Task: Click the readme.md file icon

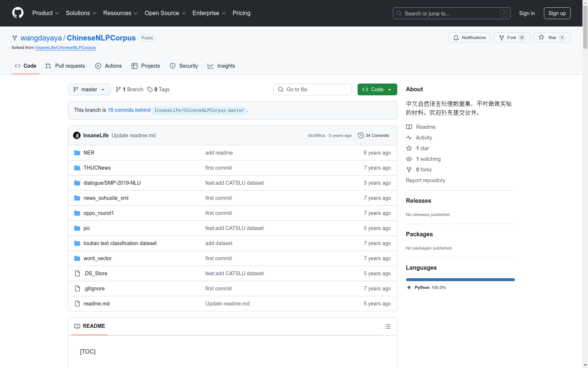Action: [x=77, y=304]
